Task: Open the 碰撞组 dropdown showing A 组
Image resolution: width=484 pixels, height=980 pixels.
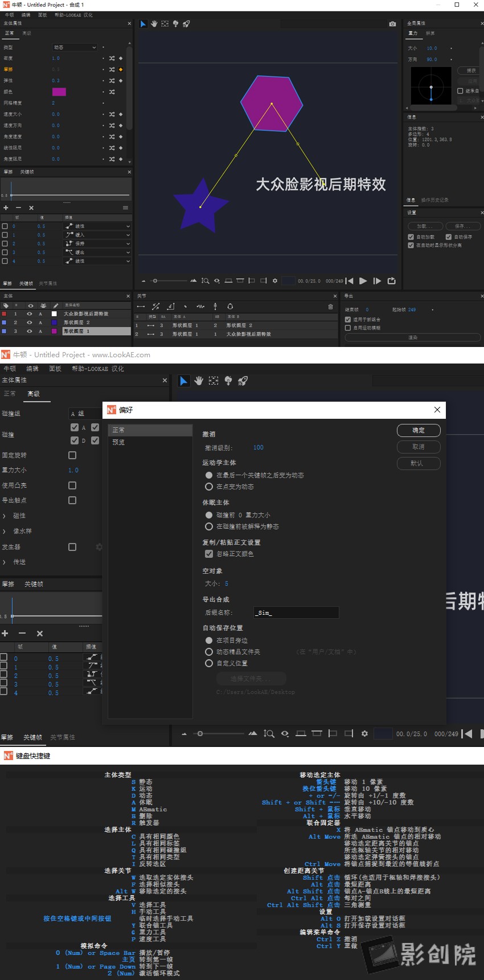Action: pyautogui.click(x=85, y=414)
